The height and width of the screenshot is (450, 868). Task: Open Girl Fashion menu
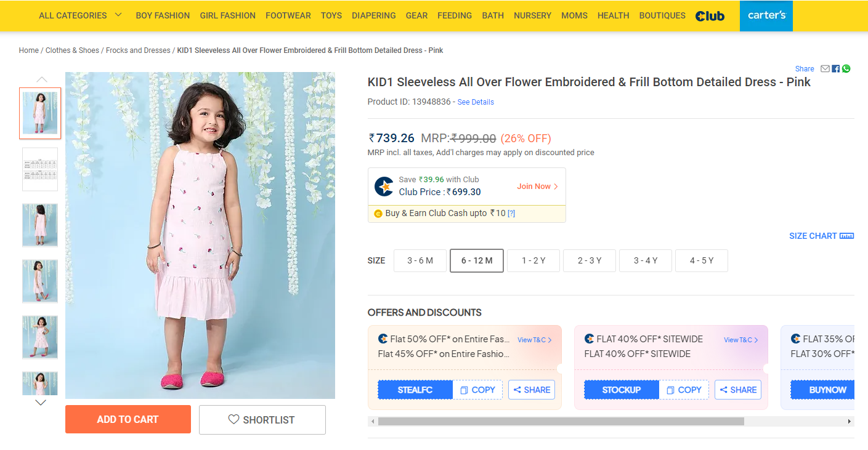point(227,15)
